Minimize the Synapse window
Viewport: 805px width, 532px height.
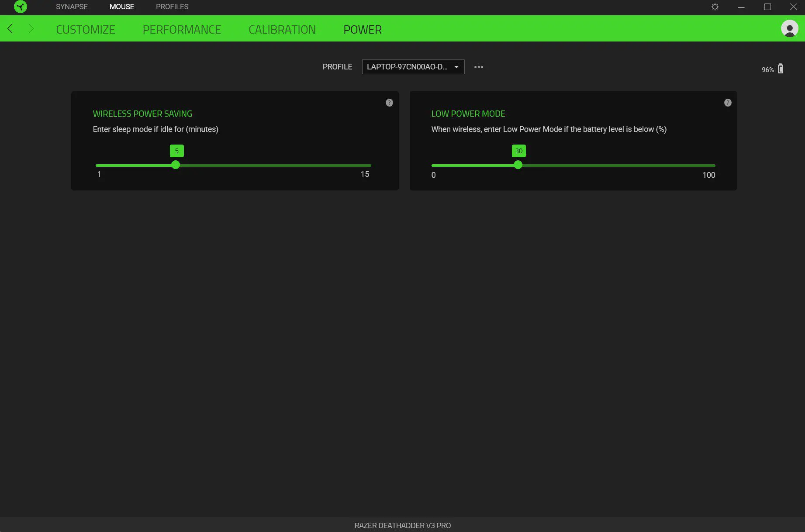[x=741, y=7]
